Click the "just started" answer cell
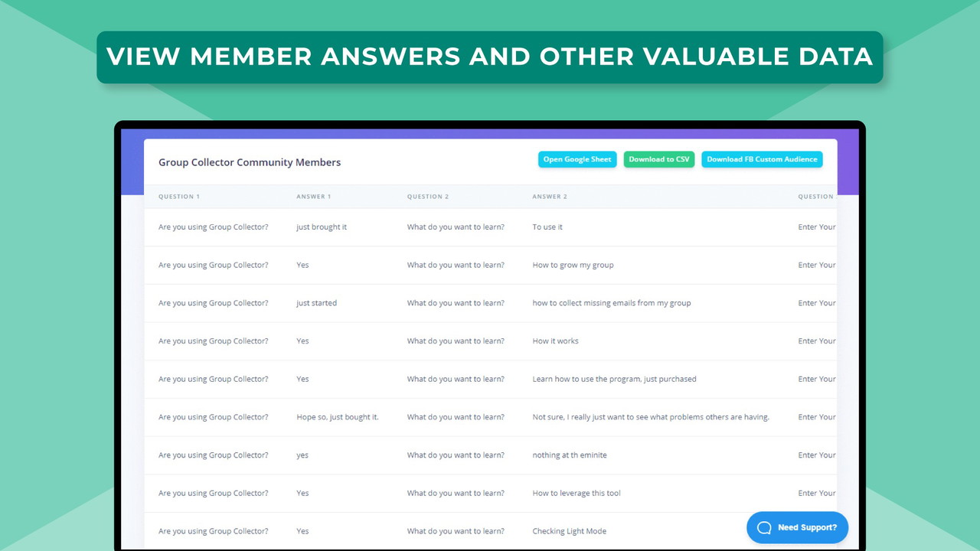The width and height of the screenshot is (980, 551). tap(316, 303)
